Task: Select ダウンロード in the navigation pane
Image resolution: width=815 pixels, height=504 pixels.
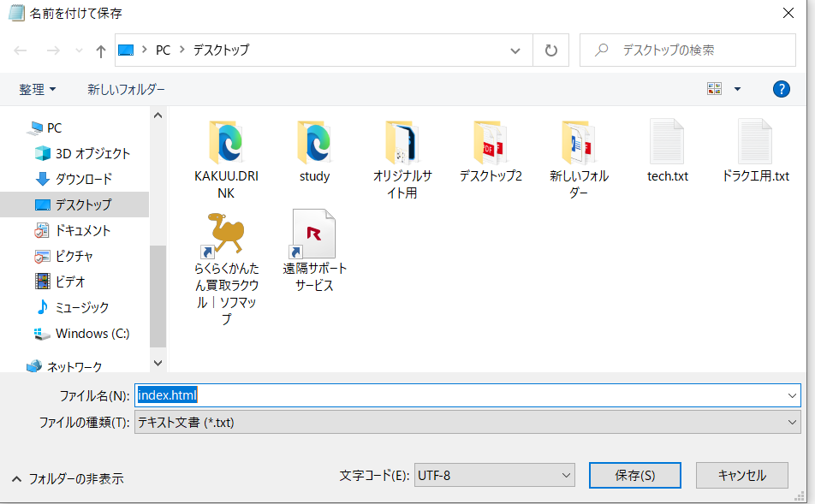Action: coord(83,179)
